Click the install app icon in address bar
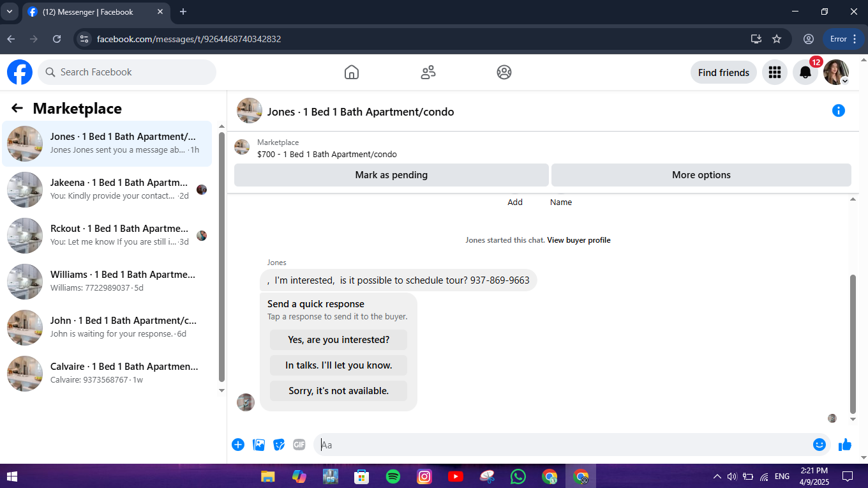 tap(756, 39)
